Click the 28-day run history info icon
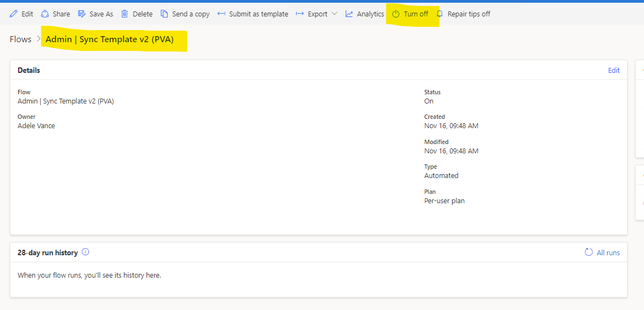 point(86,252)
